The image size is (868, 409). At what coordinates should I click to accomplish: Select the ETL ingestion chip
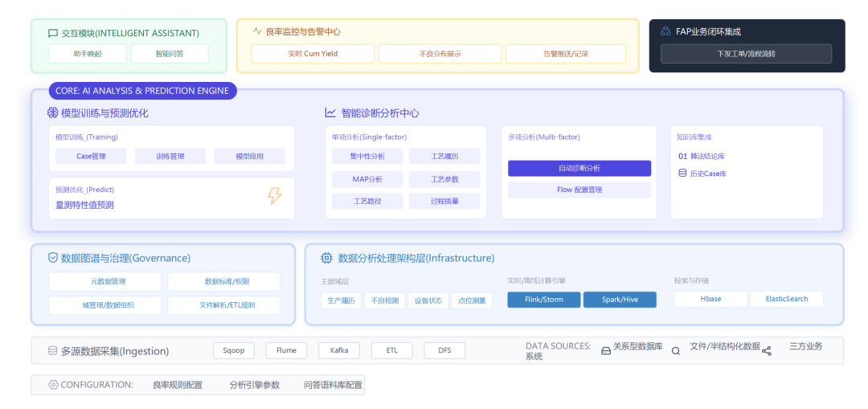(x=392, y=350)
